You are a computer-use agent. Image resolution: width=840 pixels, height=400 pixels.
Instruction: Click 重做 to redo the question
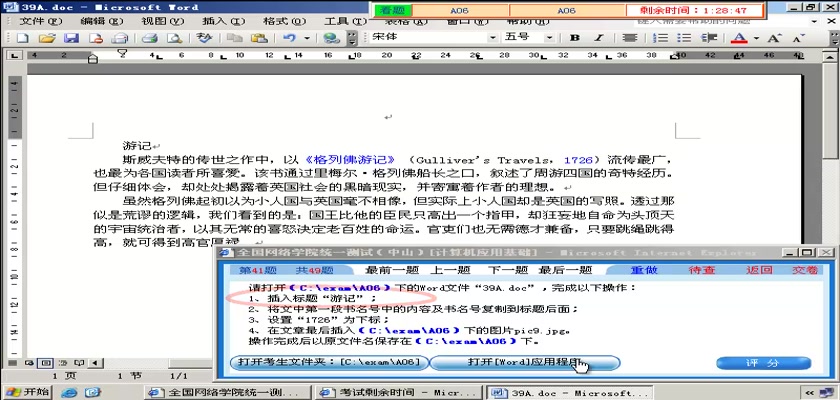coord(644,270)
